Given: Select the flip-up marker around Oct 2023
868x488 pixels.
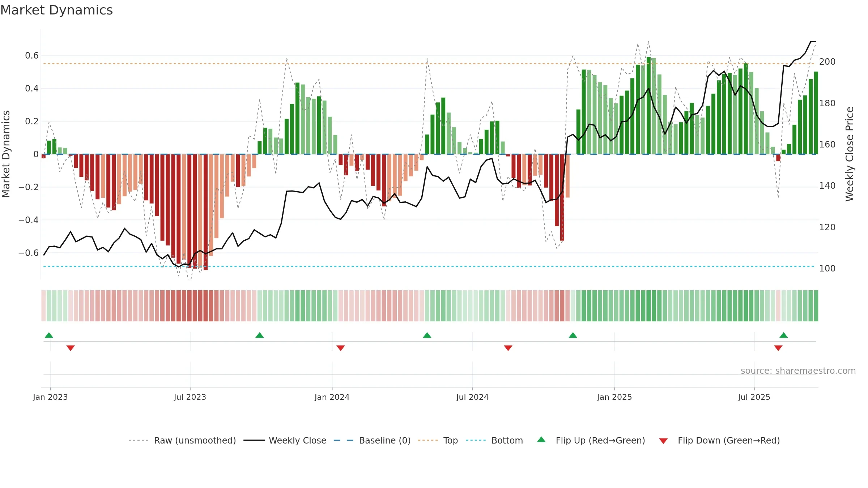Looking at the screenshot, I should tap(260, 335).
